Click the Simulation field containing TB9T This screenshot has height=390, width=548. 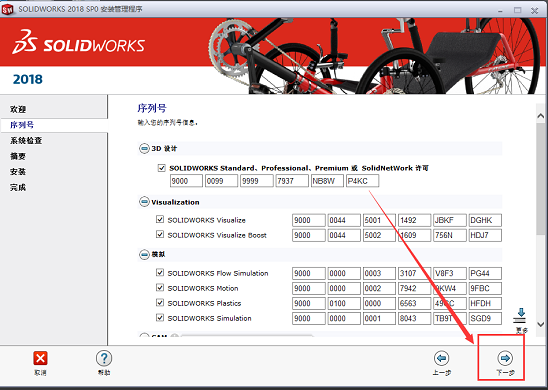450,318
